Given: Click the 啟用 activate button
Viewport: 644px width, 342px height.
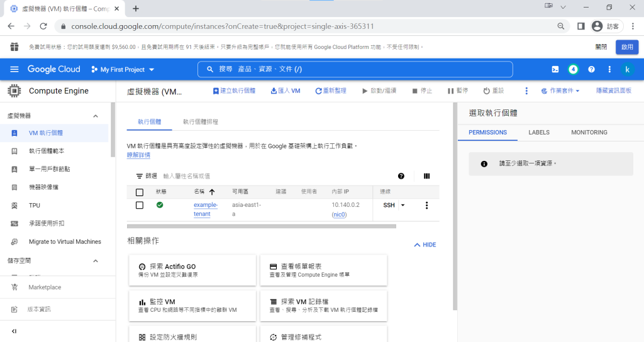Looking at the screenshot, I should (x=627, y=47).
